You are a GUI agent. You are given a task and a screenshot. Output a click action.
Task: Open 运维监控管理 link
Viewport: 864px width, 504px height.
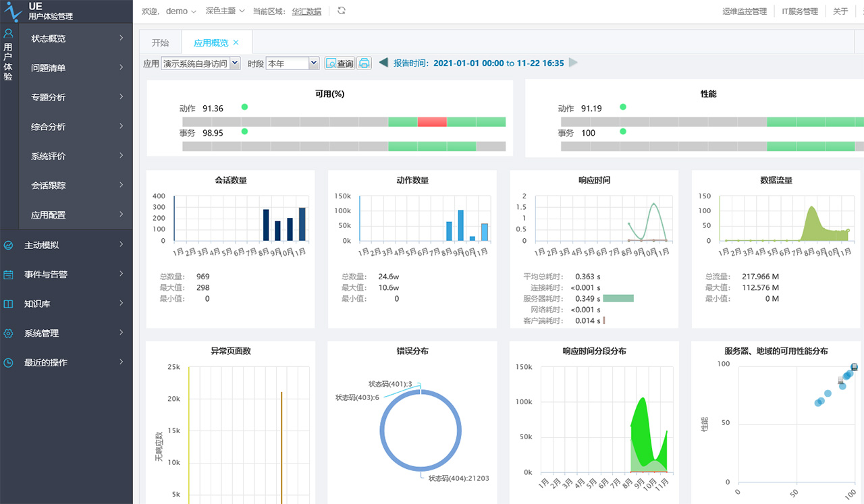click(745, 11)
